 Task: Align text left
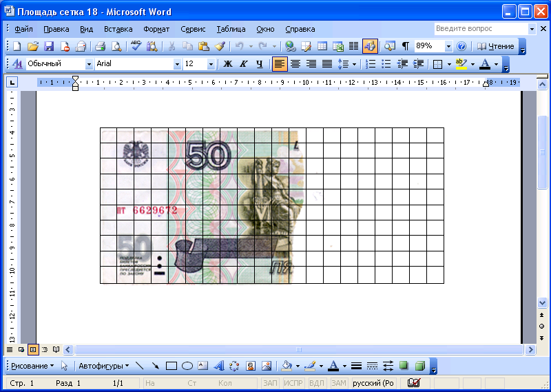(x=280, y=64)
